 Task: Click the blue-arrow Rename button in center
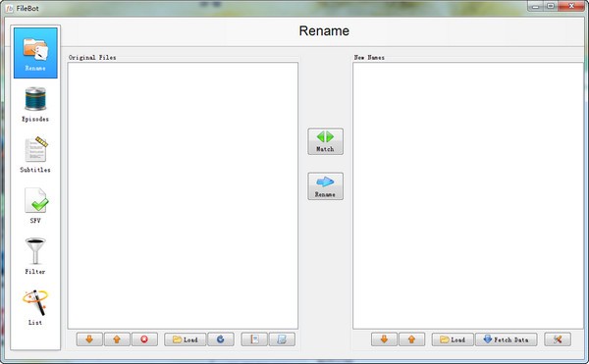point(325,186)
